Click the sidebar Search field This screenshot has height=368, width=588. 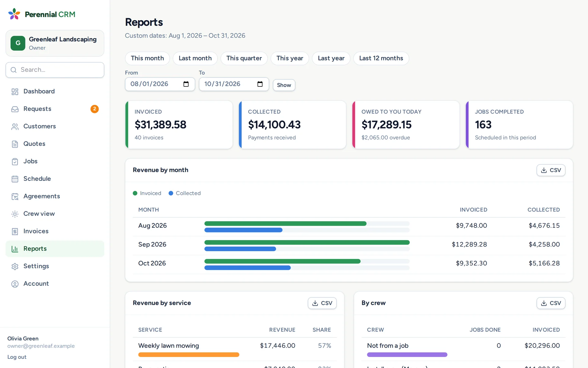(x=55, y=70)
